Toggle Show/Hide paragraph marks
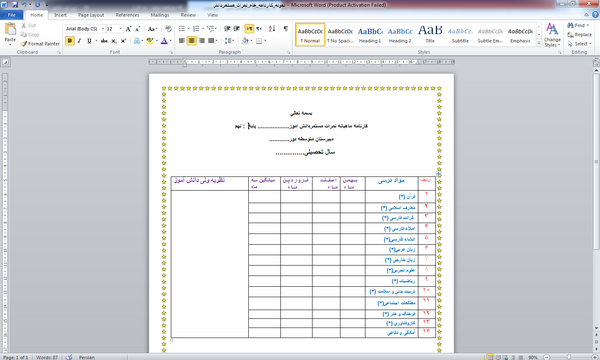This screenshot has height=360, width=600. (285, 29)
